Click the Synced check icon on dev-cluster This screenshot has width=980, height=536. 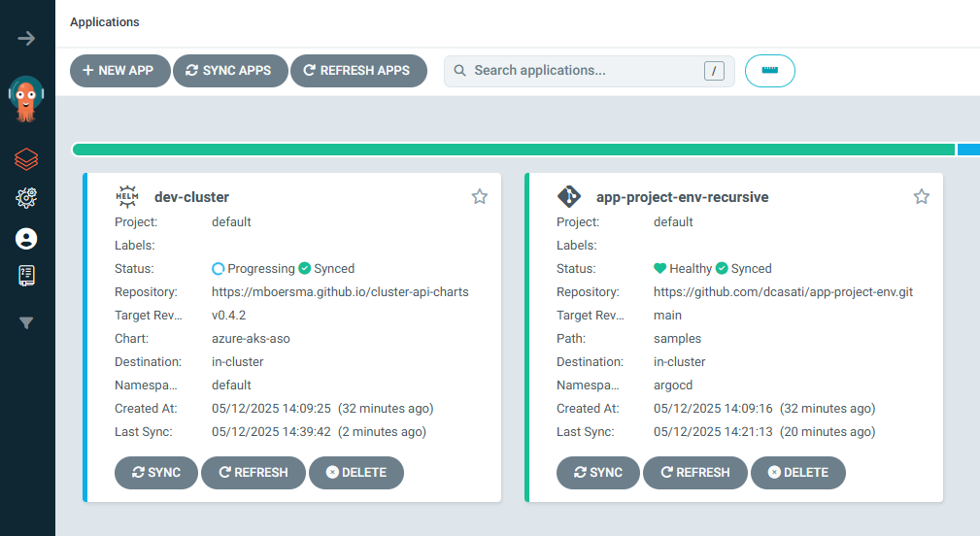[x=304, y=269]
